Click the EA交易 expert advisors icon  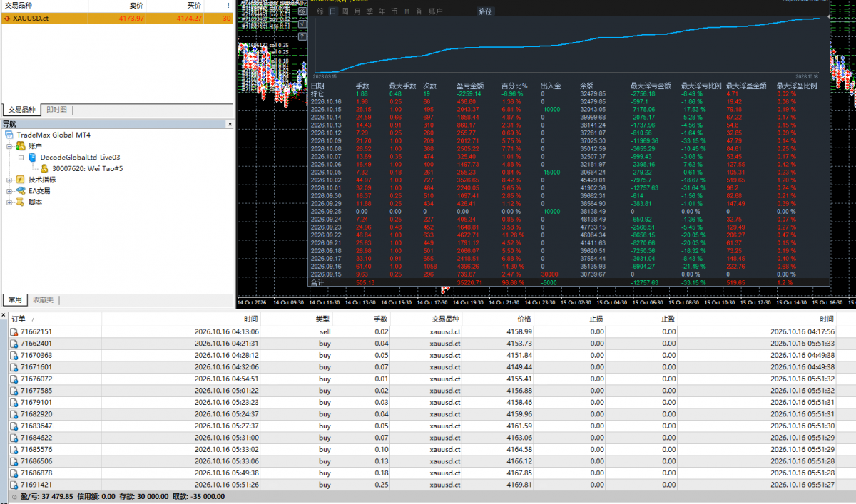coord(20,191)
